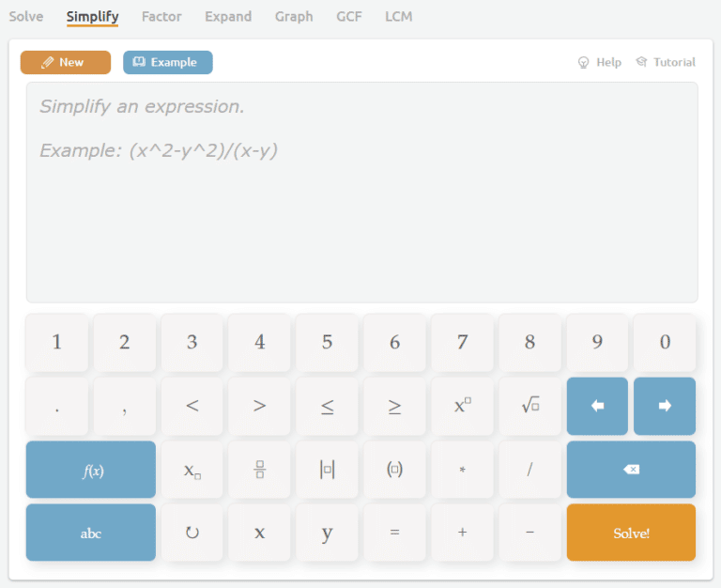
Task: Focus the Simplify an expression input box
Action: pos(361,193)
